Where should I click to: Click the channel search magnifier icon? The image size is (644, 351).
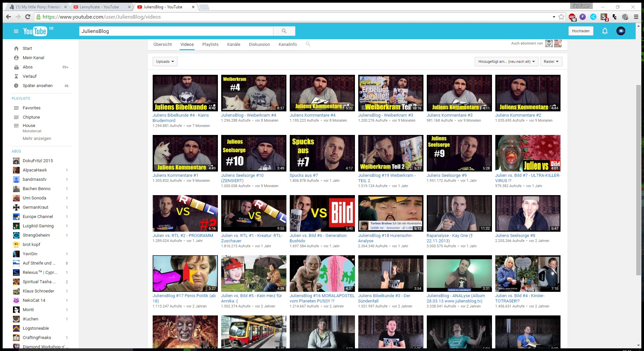coord(308,44)
